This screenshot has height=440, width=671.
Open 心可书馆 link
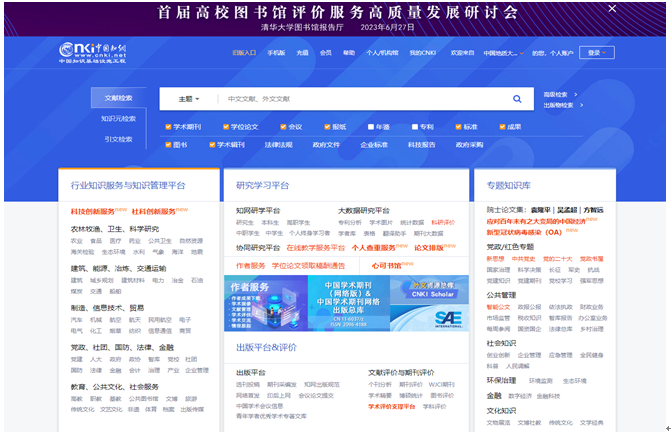coord(386,266)
